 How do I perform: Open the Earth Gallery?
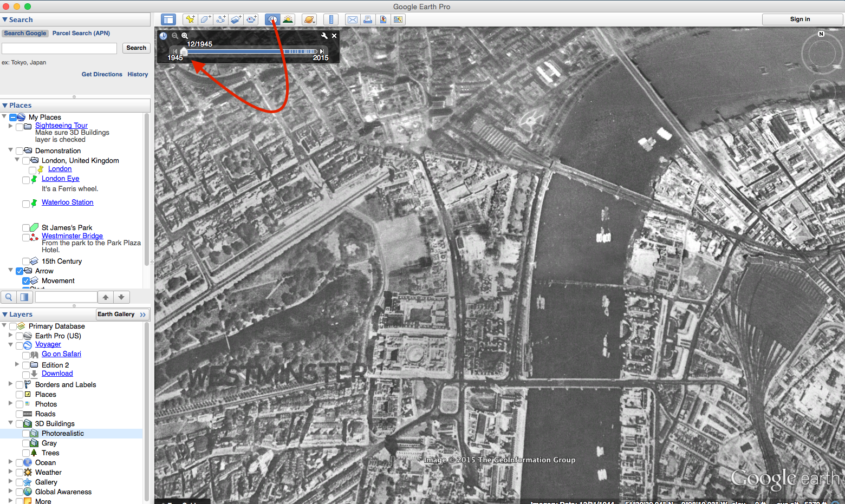[x=122, y=315]
